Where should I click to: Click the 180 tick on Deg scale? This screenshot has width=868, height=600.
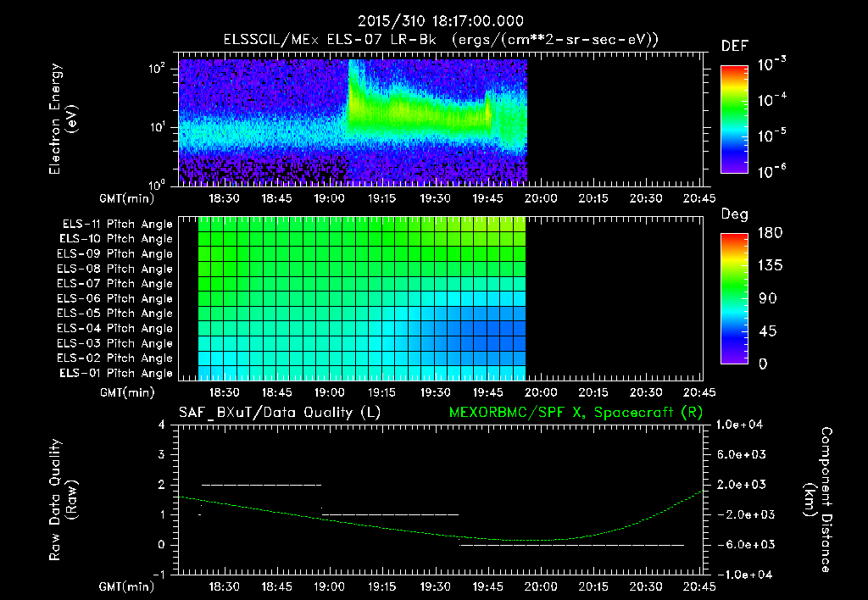point(770,233)
